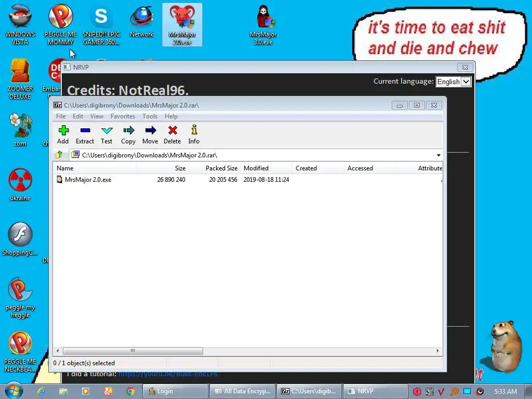Screen dimensions: 532x399
Task: Click the red shield tray icon
Action: click(417, 392)
